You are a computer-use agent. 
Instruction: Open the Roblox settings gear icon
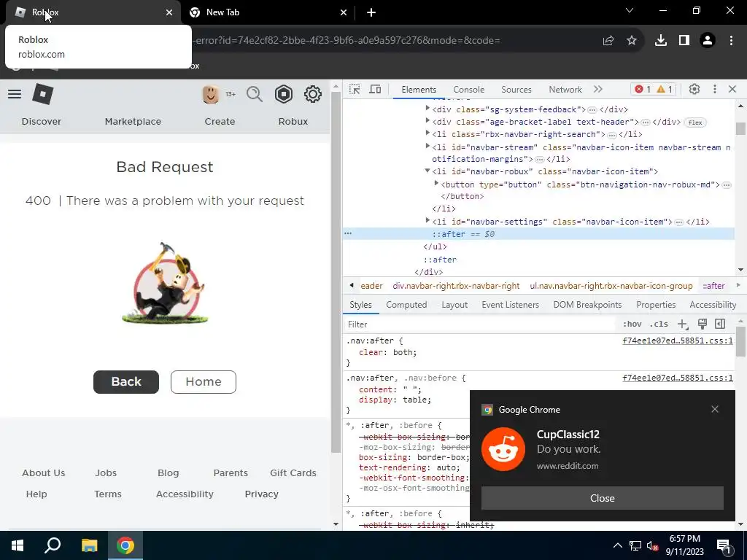[312, 94]
